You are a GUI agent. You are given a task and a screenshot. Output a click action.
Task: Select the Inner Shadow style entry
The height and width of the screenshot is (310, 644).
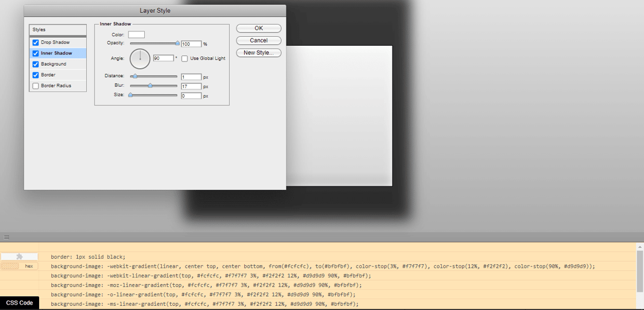pos(57,54)
